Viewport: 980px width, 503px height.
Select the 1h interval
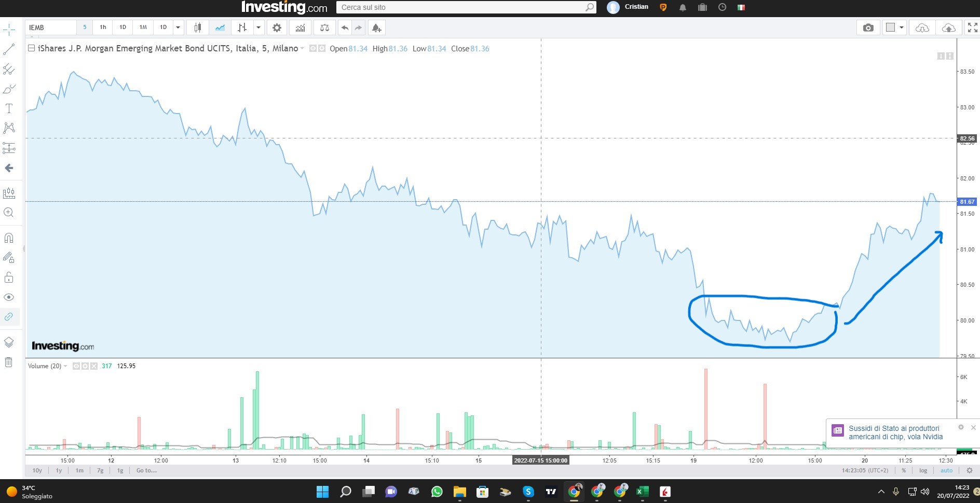(x=103, y=27)
